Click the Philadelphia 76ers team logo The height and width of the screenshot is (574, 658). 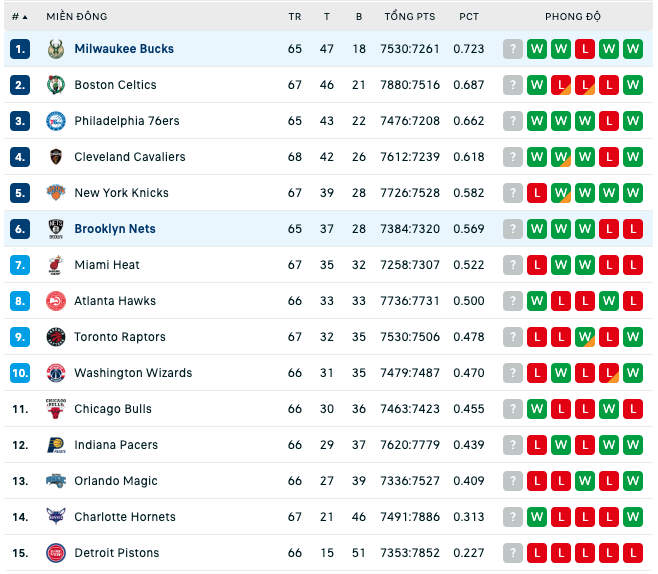(56, 121)
